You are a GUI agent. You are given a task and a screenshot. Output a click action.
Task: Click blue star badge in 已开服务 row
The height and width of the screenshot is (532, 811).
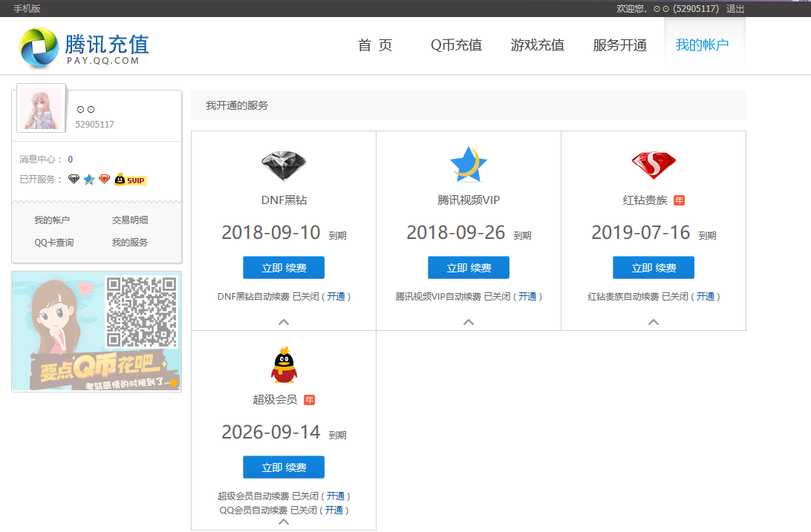pyautogui.click(x=89, y=180)
